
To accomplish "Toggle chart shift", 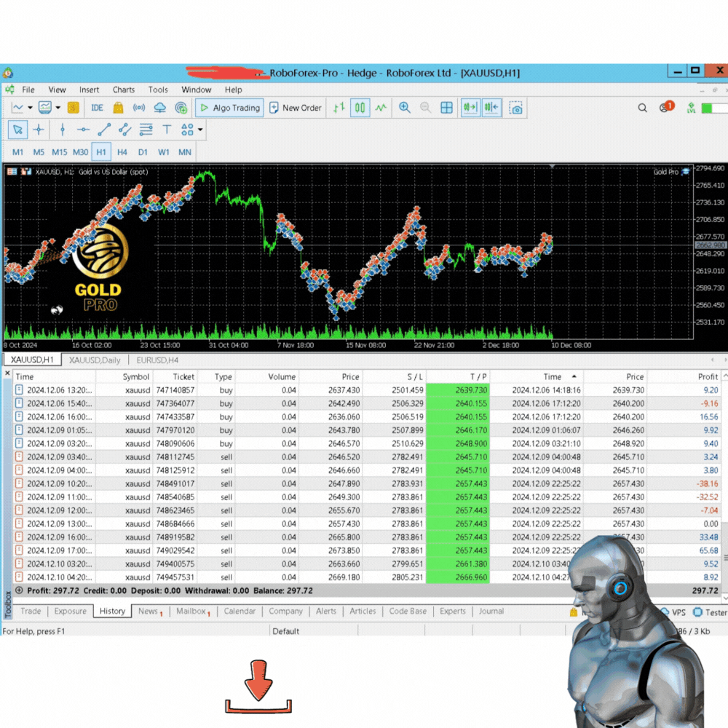I will pyautogui.click(x=491, y=108).
